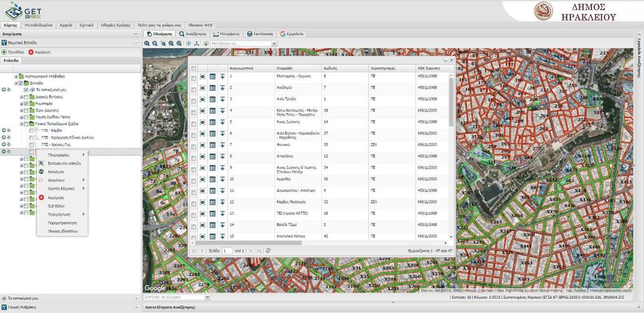Click info icon beside ΓΠΕ - Κόμβοι layer
This screenshot has height=313, width=644.
click(4, 130)
